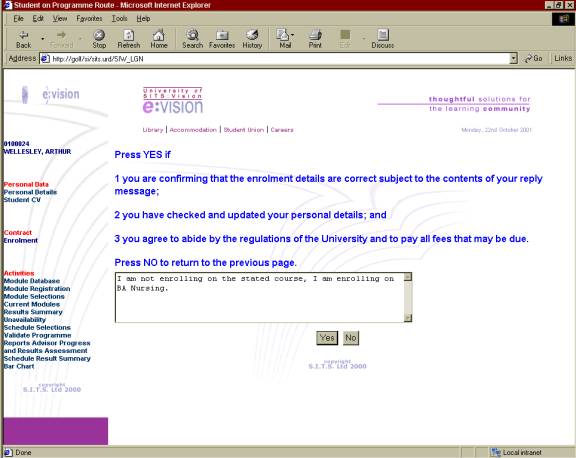This screenshot has height=458, width=576.
Task: Open Module Registration sidebar link
Action: coord(37,289)
